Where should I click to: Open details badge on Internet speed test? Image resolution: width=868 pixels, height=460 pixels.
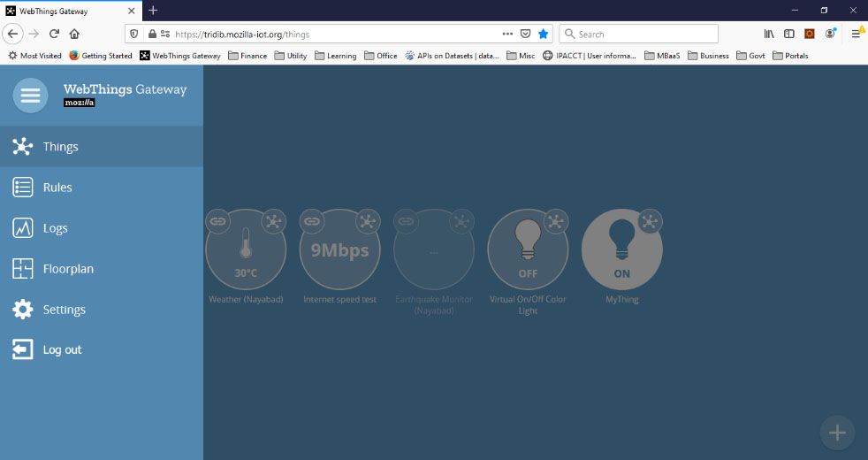(x=368, y=222)
